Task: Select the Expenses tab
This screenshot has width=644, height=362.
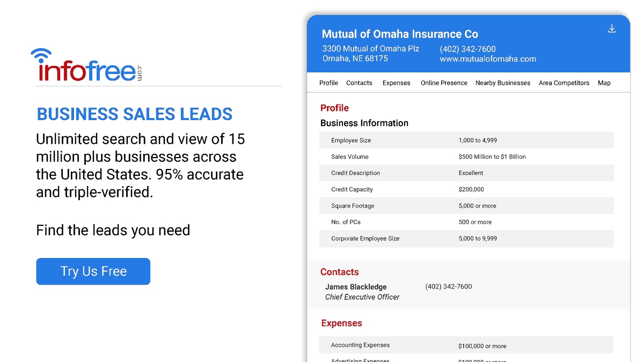Action: tap(396, 83)
